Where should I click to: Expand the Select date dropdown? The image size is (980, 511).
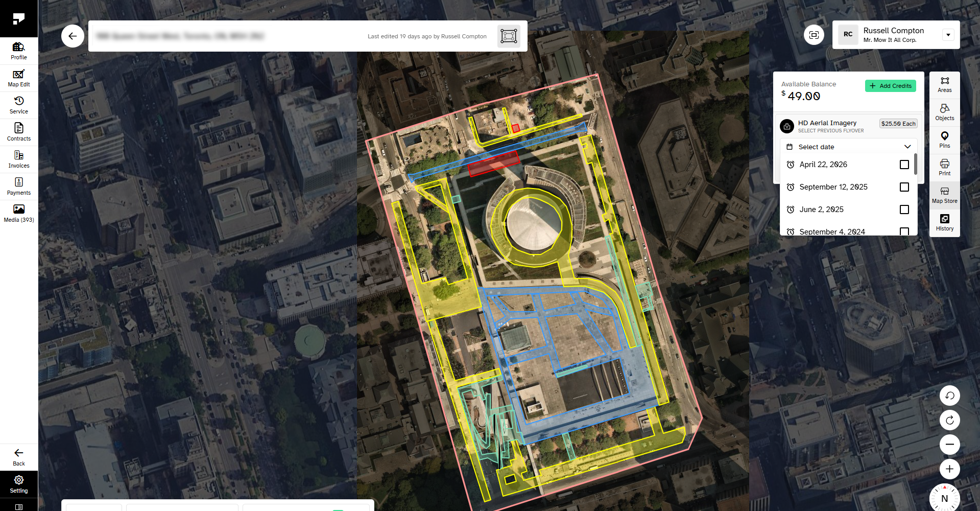click(849, 147)
